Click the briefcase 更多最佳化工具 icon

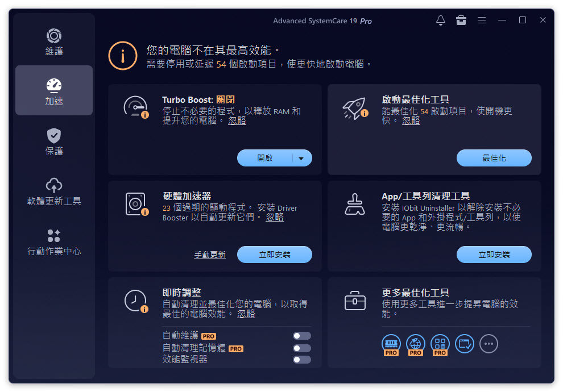355,300
